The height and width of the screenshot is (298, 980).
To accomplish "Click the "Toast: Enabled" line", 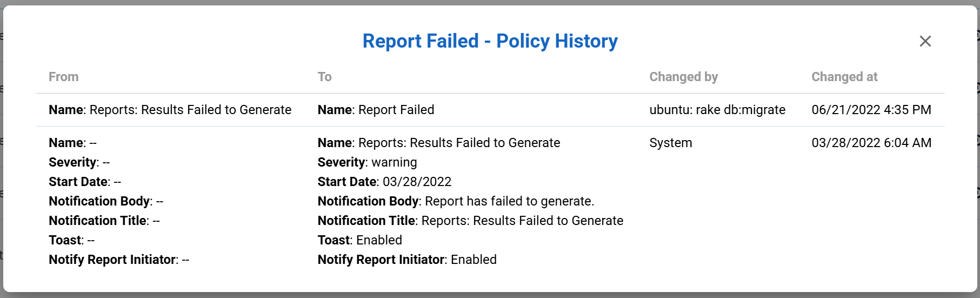I will point(359,240).
